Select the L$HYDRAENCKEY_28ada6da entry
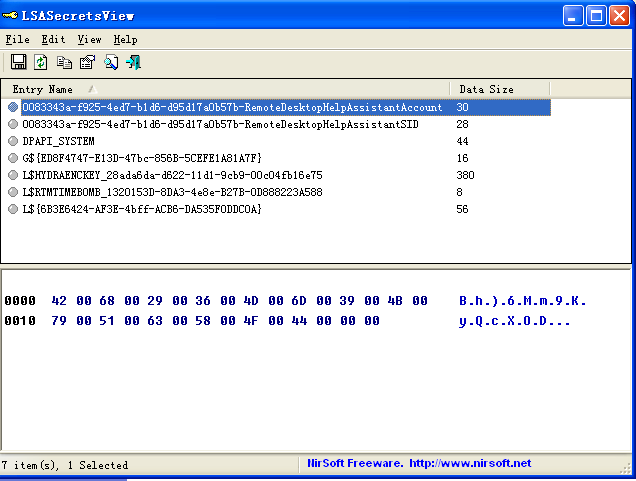The height and width of the screenshot is (481, 636). [x=172, y=175]
